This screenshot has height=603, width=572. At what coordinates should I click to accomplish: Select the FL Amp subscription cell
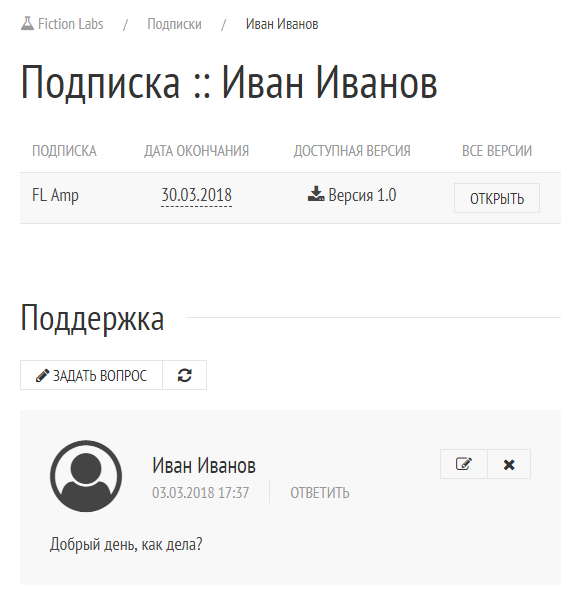[x=55, y=195]
